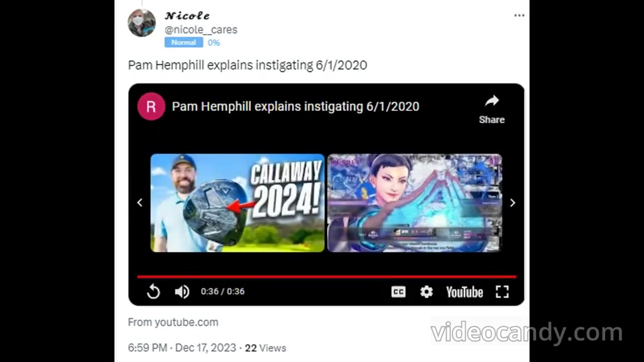Screen dimensions: 644x362
Task: Replay the video with the replay icon
Action: [x=153, y=292]
